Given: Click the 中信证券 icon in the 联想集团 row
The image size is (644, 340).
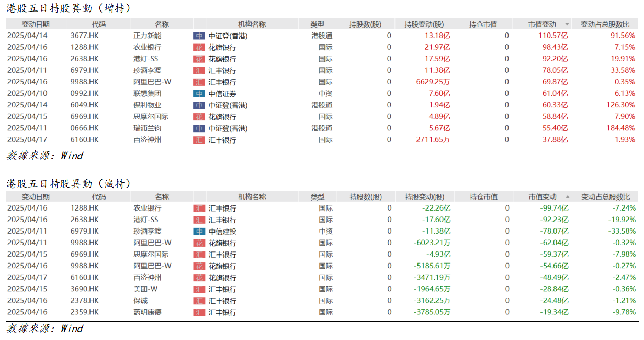Looking at the screenshot, I should pos(199,93).
